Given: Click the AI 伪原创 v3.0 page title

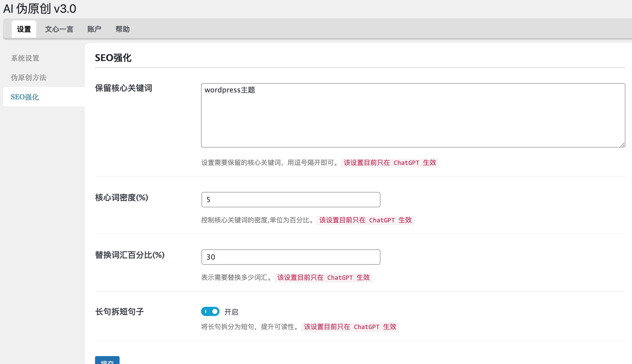Looking at the screenshot, I should tap(40, 9).
